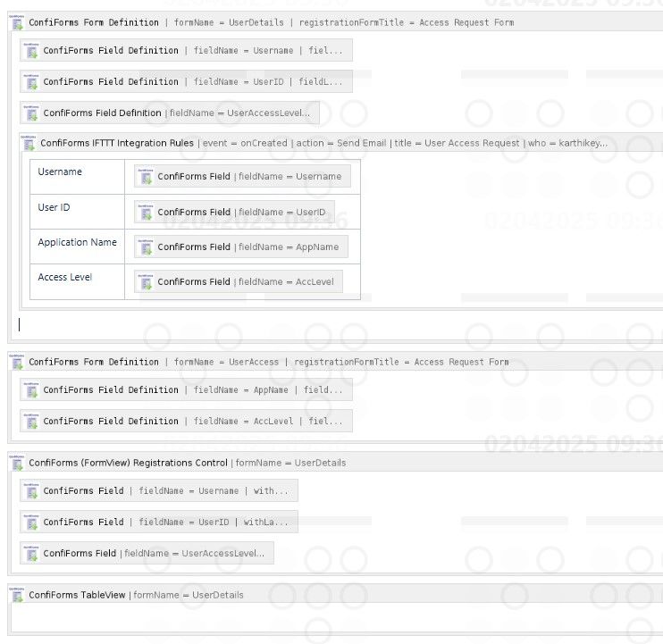Select the ConfiForms Field UserID macro in table
The width and height of the screenshot is (663, 644).
coord(234,212)
